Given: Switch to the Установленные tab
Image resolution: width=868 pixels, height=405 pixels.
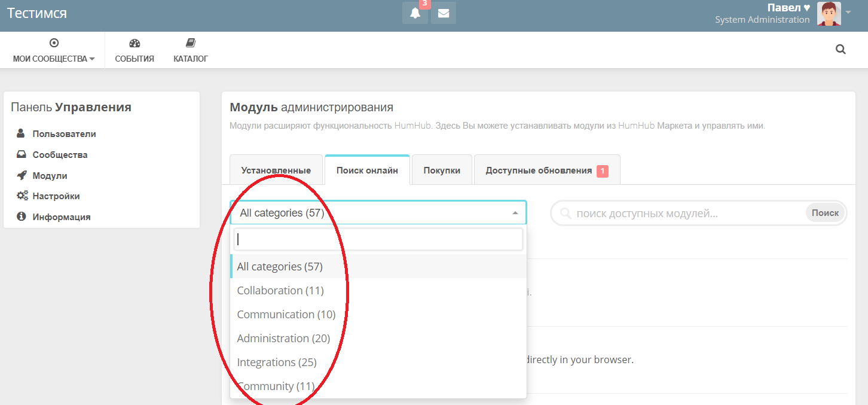Looking at the screenshot, I should [276, 170].
